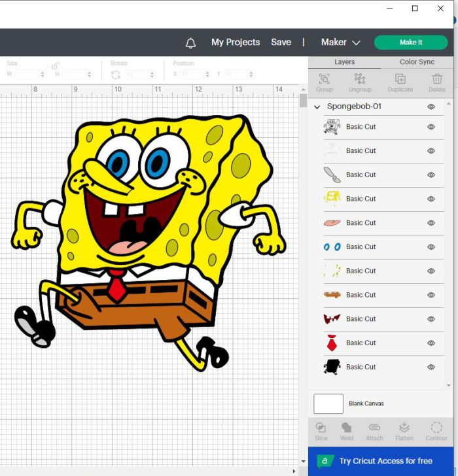Click the Flatten tool icon
458x476 pixels.
tap(404, 427)
